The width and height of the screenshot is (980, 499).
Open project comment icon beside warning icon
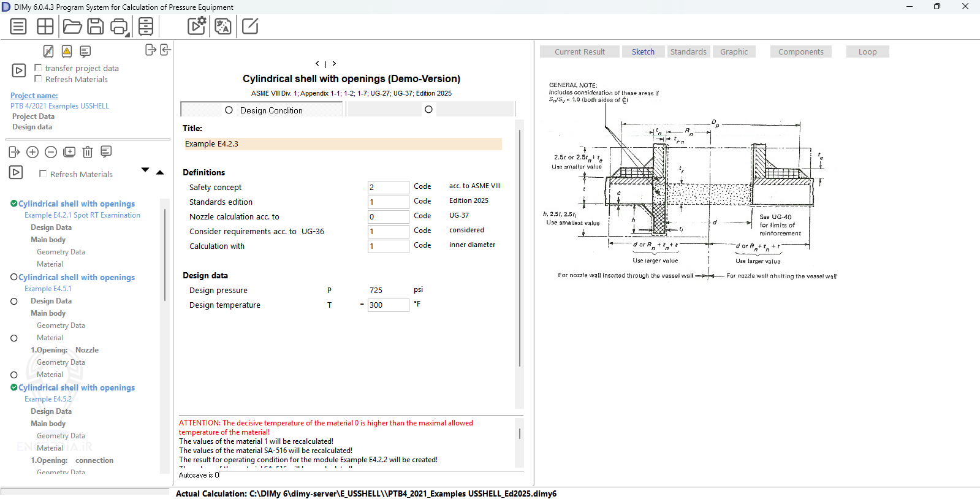click(x=85, y=51)
